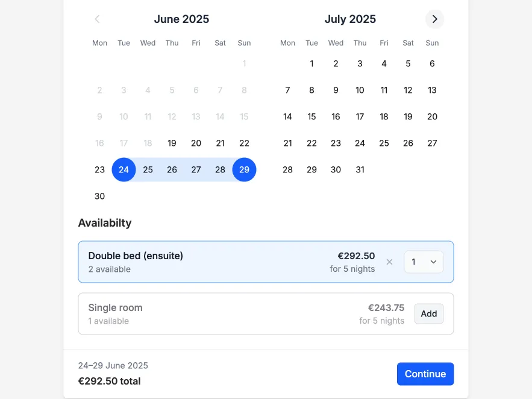Select July 10 in the calendar

pos(360,90)
